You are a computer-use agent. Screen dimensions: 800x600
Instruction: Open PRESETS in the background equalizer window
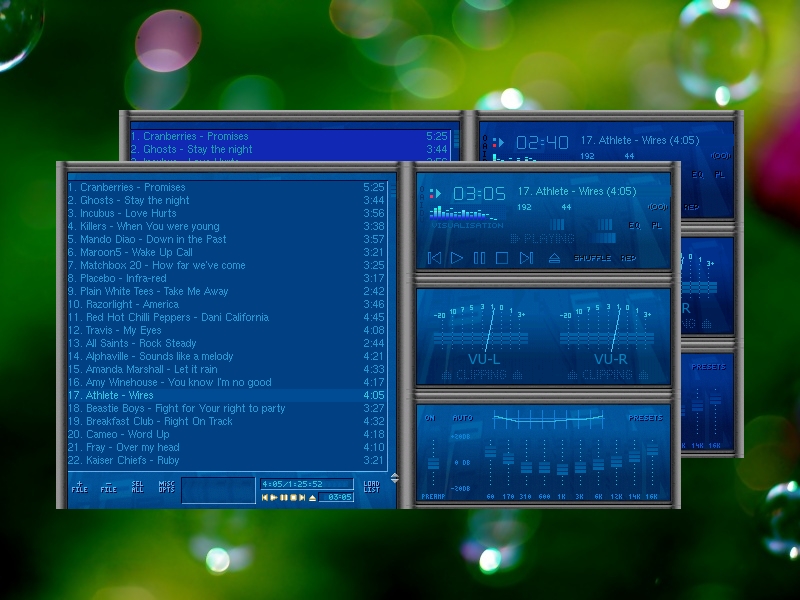point(708,367)
